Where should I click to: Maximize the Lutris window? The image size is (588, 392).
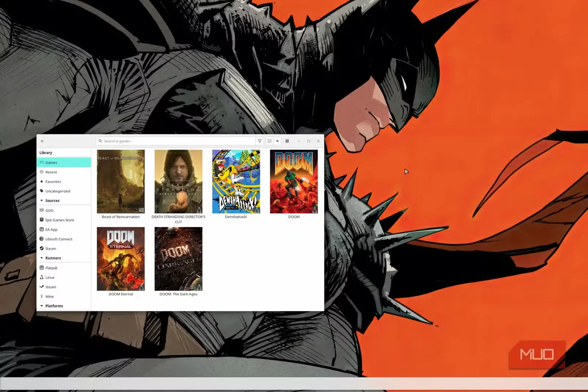pos(309,141)
